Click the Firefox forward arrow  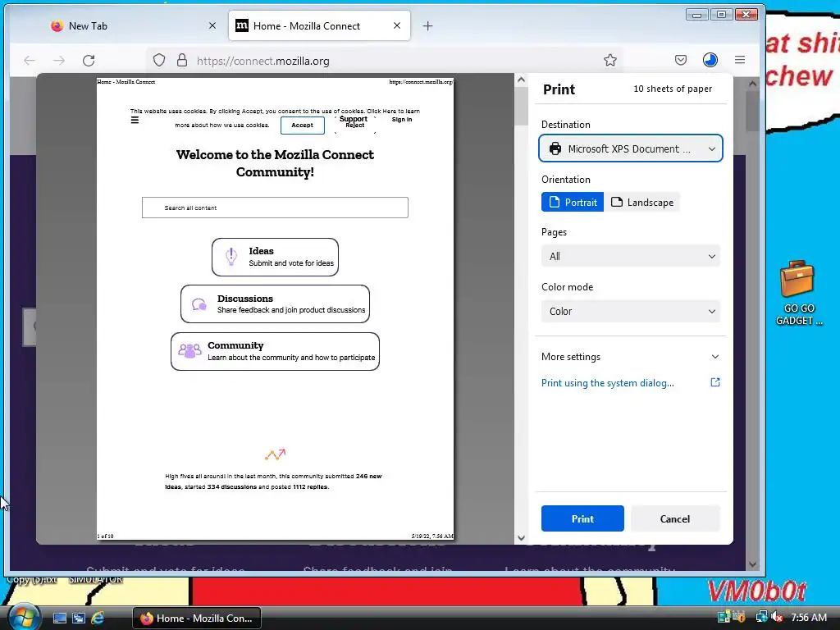(x=59, y=61)
